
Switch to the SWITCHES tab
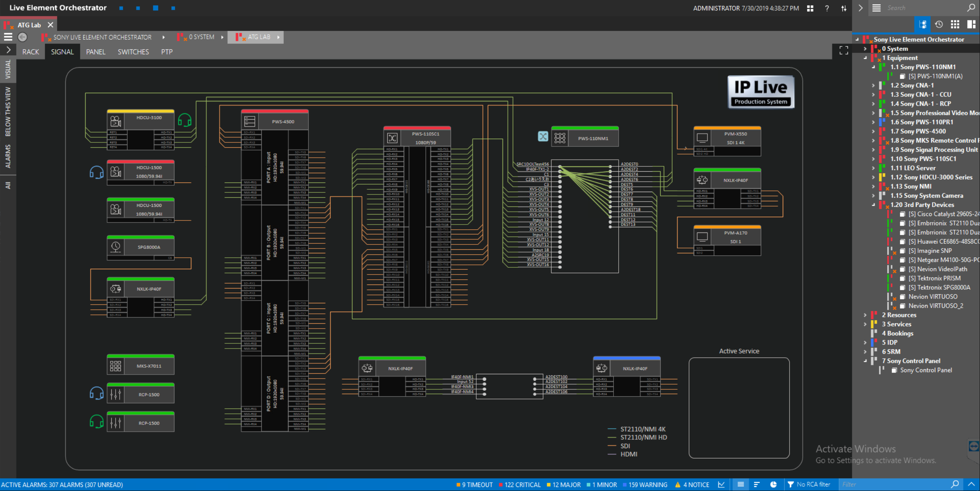point(133,52)
